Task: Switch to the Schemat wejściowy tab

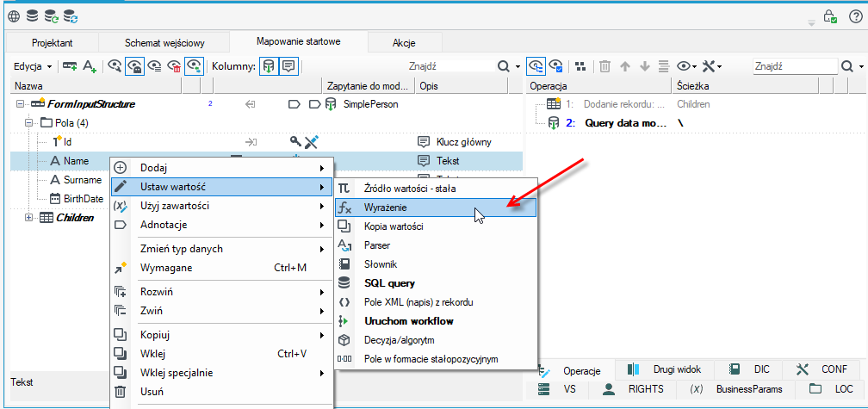Action: 165,42
